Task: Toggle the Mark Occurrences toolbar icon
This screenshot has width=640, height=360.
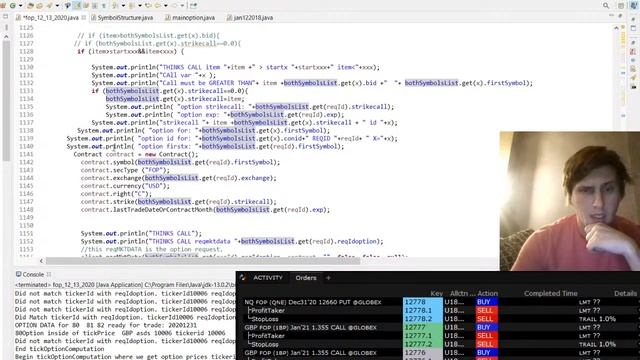Action: coord(77,5)
